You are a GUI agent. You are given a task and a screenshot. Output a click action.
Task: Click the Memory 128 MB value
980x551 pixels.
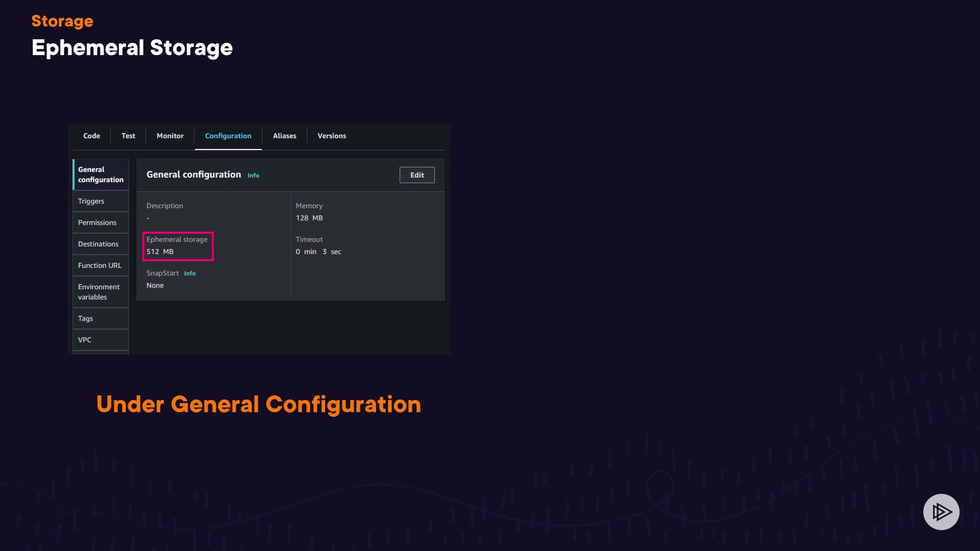(x=309, y=218)
